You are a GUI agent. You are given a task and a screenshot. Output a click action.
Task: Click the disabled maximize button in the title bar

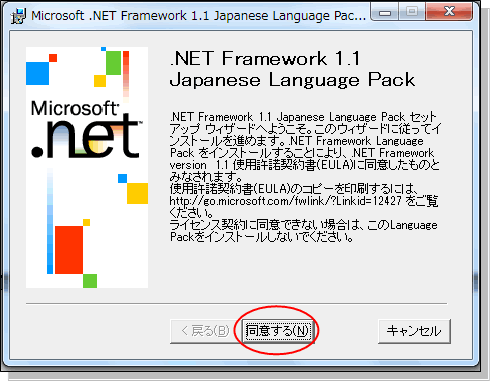[x=412, y=12]
